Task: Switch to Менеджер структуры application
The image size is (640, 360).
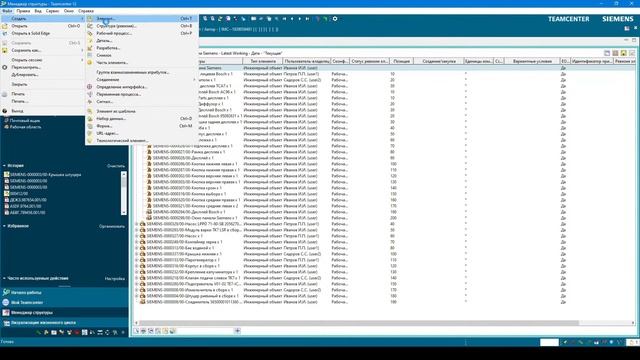Action: tap(64, 313)
